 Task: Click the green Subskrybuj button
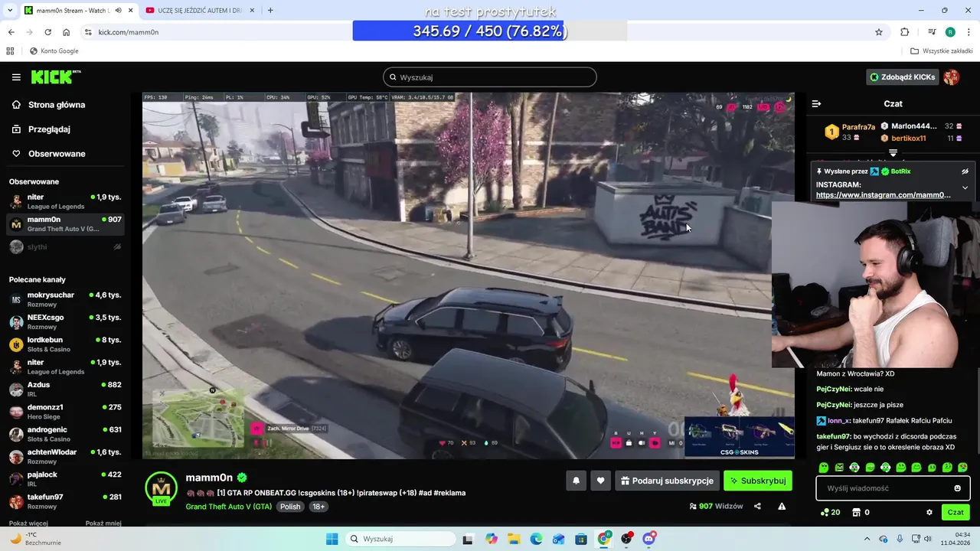click(x=757, y=481)
